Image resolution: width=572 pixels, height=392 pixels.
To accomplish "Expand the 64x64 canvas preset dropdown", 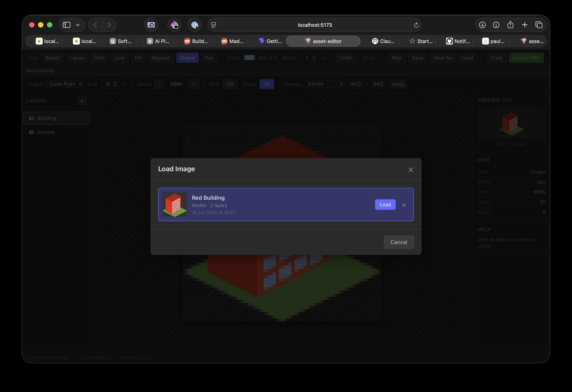I will [x=325, y=84].
